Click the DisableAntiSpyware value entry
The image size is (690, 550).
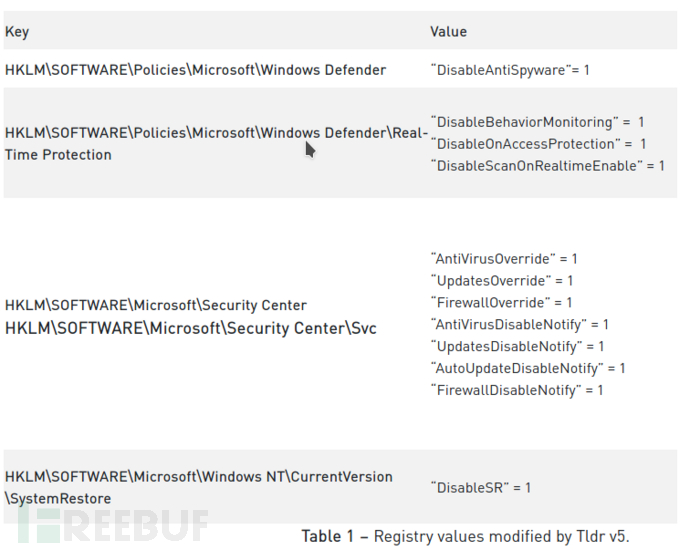click(x=510, y=70)
